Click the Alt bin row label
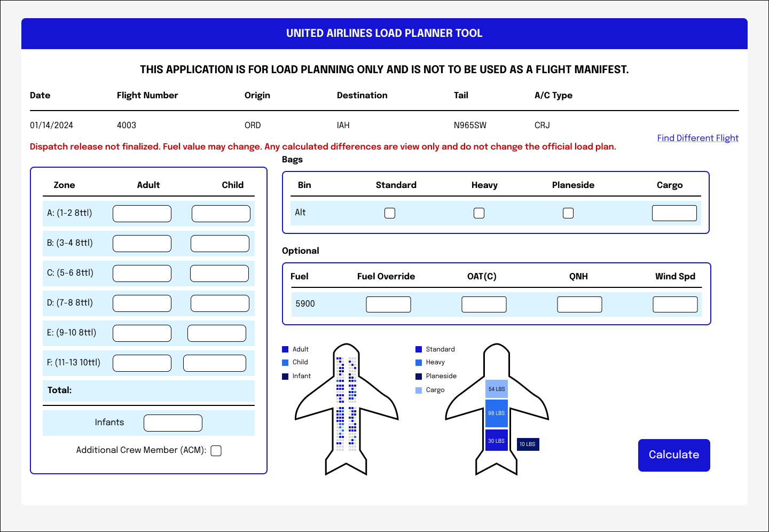 pos(300,213)
